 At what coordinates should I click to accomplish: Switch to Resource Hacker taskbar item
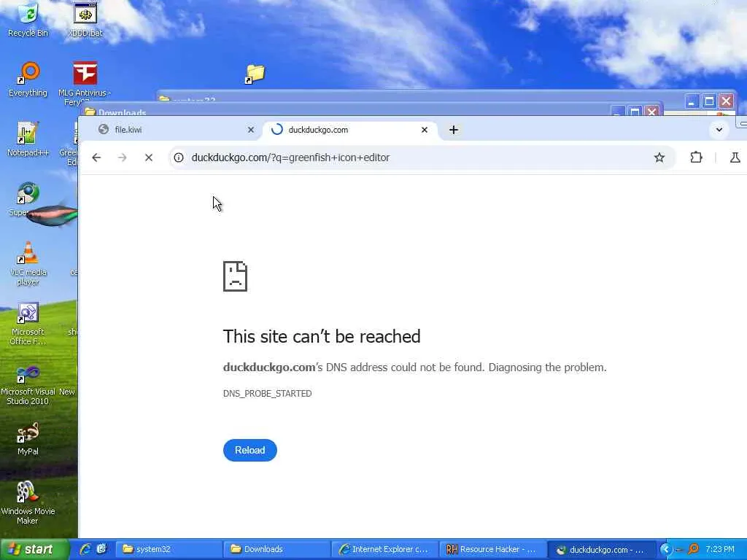492,549
